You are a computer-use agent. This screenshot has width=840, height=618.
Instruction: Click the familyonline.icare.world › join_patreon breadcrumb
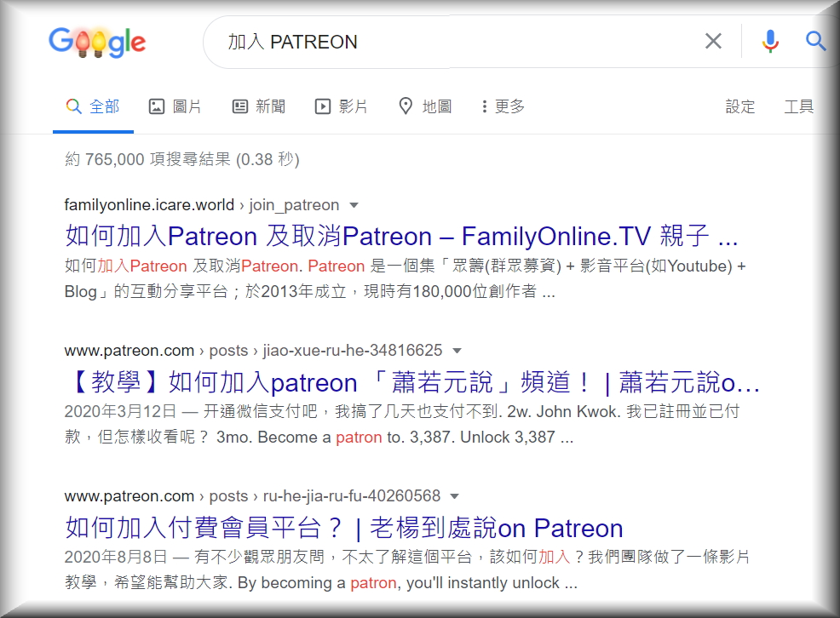[202, 205]
